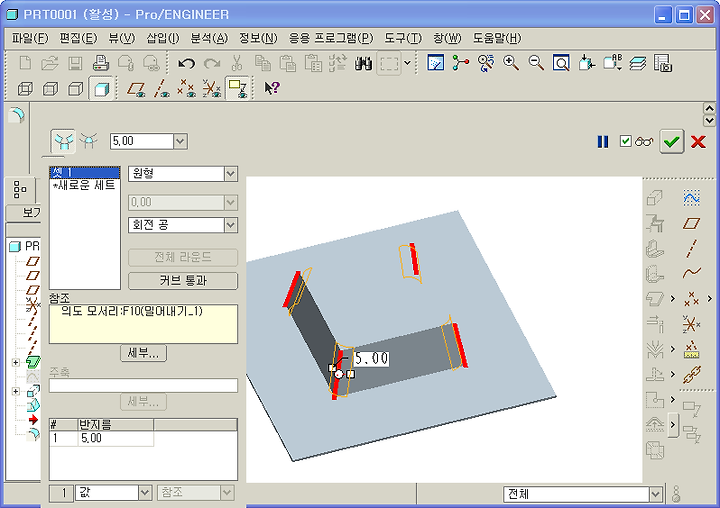This screenshot has width=720, height=508.
Task: Open the 도구(T) menu
Action: click(403, 38)
